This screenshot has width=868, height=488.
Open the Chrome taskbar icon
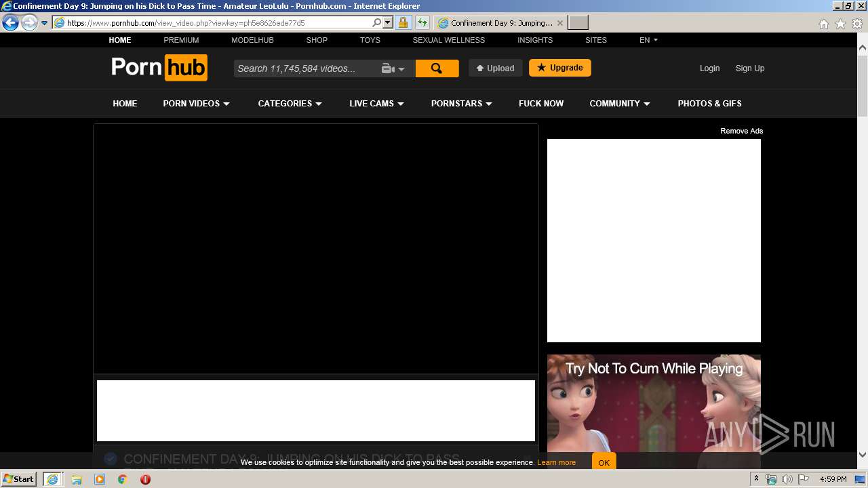click(x=122, y=479)
